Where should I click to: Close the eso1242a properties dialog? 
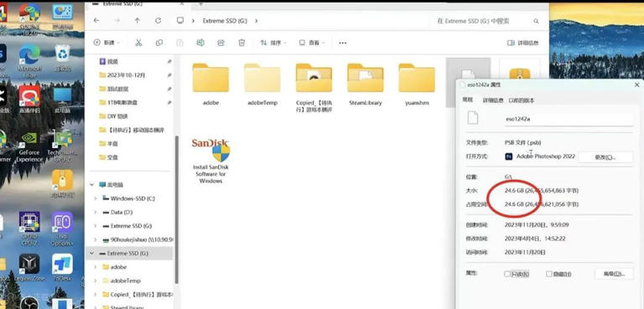[x=637, y=85]
